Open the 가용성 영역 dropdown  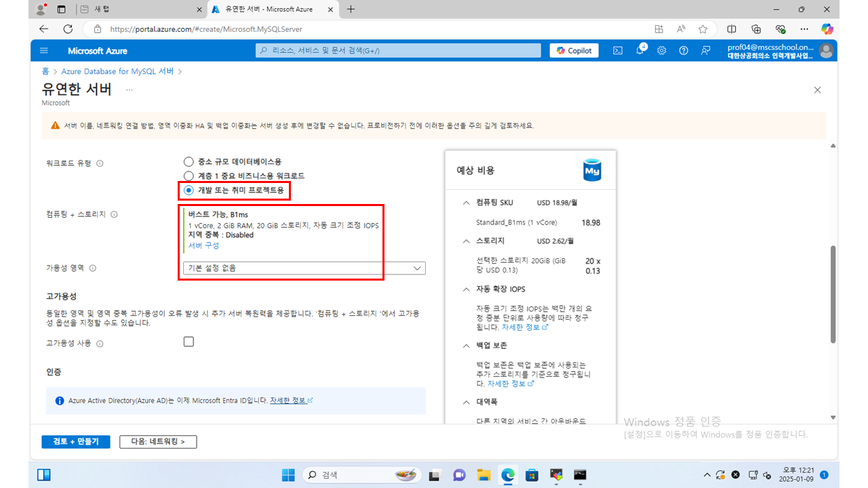tap(304, 268)
